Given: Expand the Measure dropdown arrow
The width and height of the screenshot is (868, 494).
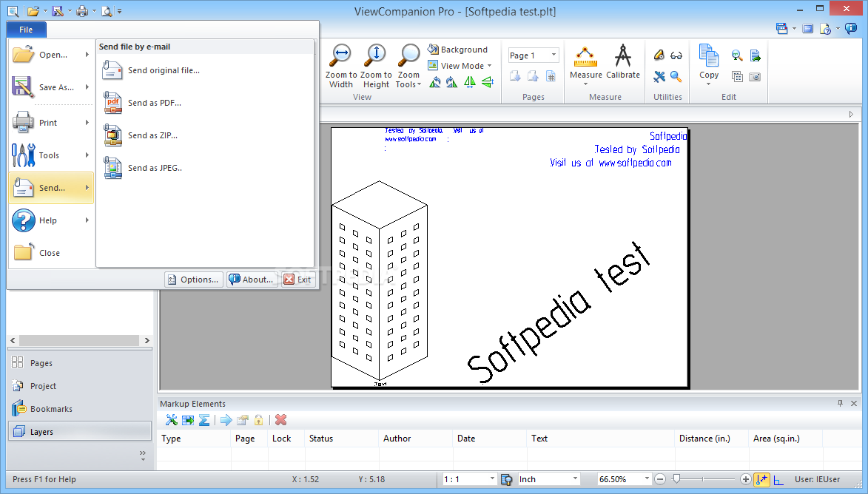Looking at the screenshot, I should (585, 84).
